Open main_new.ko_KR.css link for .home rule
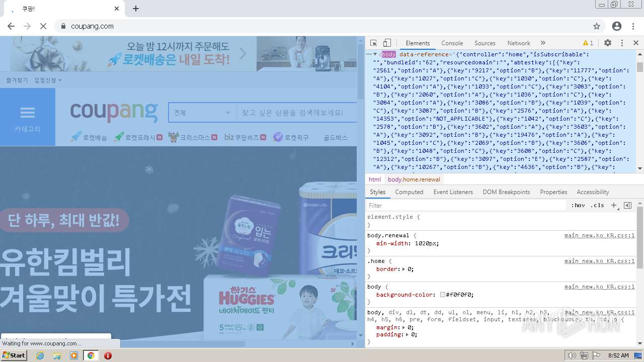This screenshot has width=644, height=362. pos(599,261)
